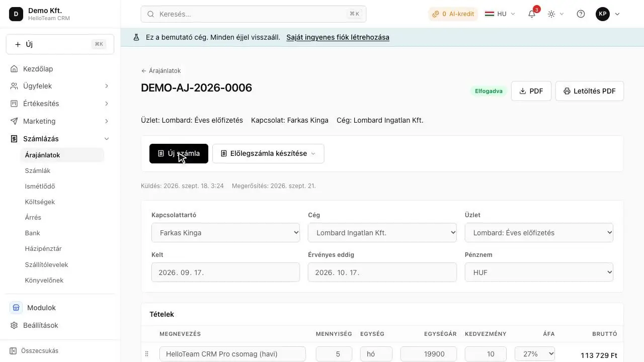
Task: Click the PDF download button
Action: coord(531,91)
